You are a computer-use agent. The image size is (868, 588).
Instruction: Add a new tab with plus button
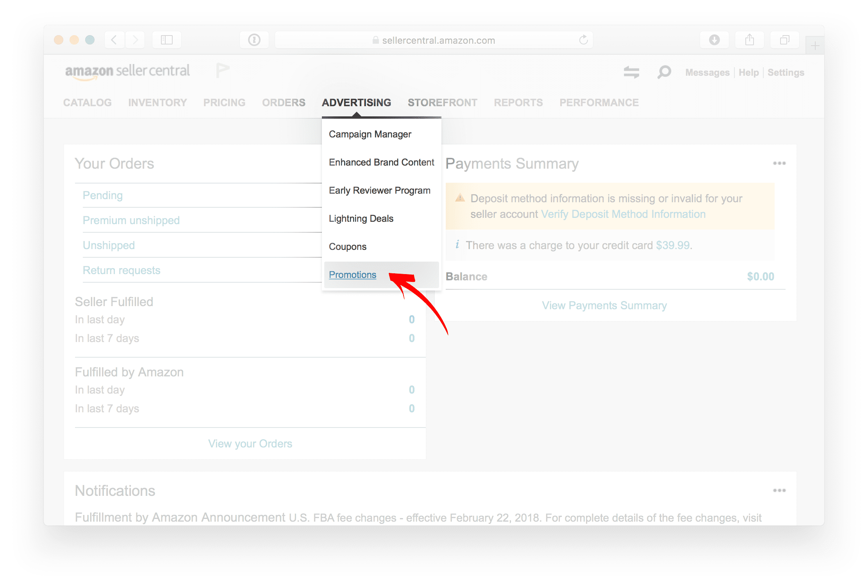point(815,46)
